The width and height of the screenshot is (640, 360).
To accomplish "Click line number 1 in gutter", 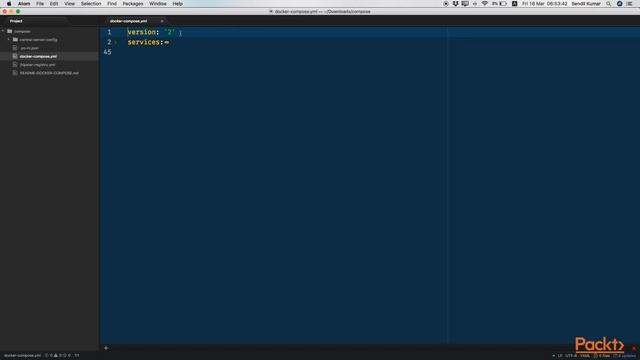I will pyautogui.click(x=109, y=32).
